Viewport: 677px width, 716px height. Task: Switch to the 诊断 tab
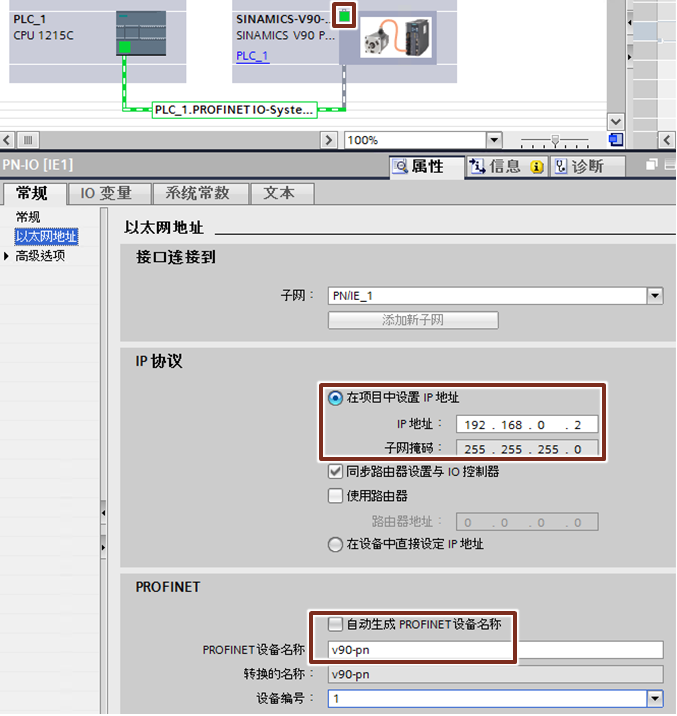587,166
